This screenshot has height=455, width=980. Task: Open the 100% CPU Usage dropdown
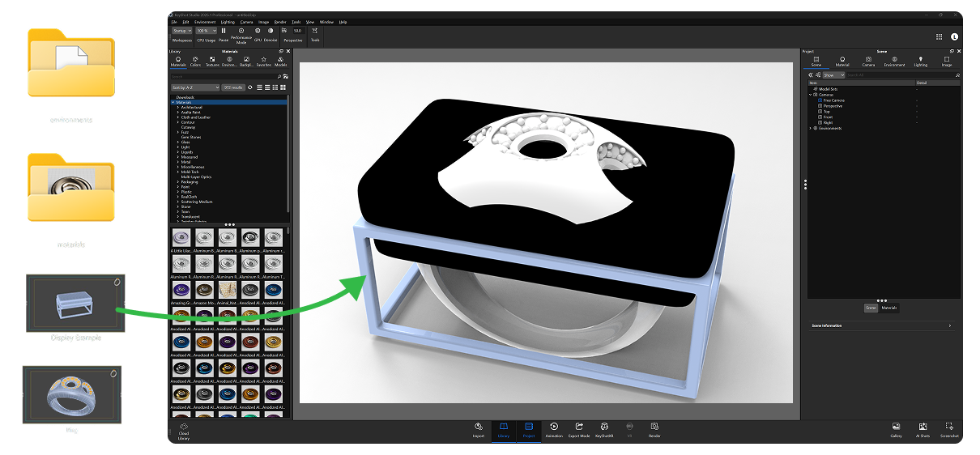206,30
